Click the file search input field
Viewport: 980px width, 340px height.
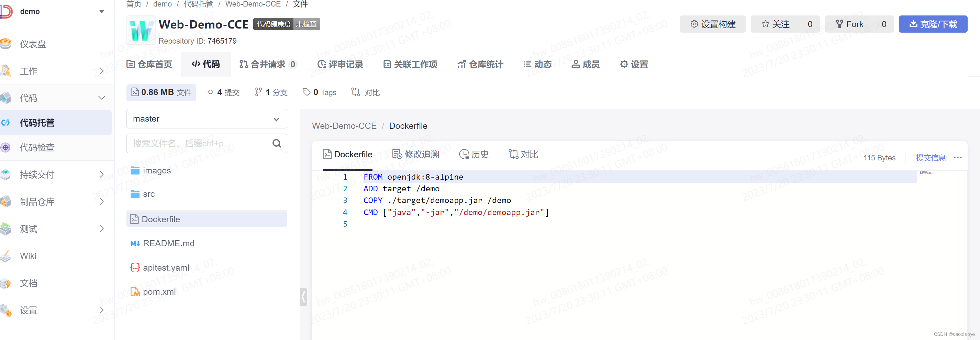pyautogui.click(x=207, y=143)
